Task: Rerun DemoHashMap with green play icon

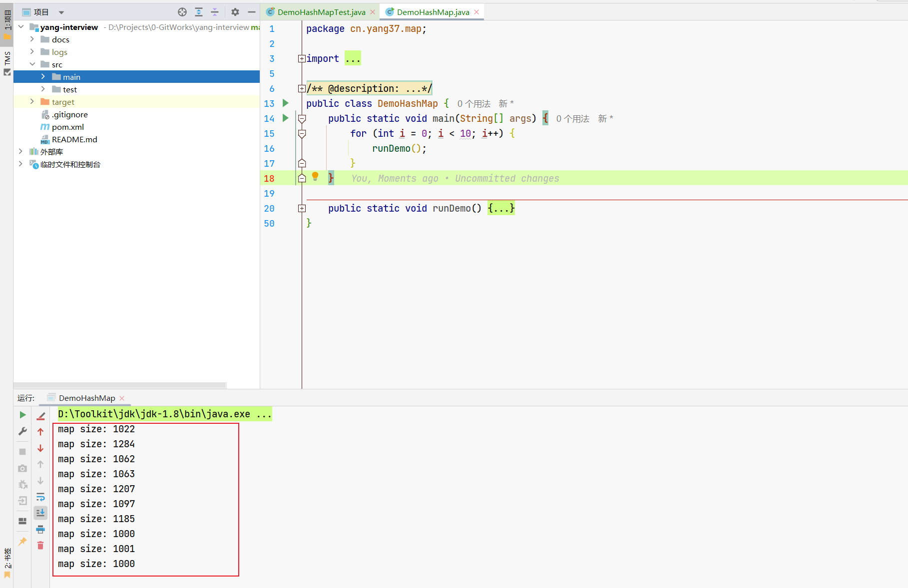Action: [22, 415]
